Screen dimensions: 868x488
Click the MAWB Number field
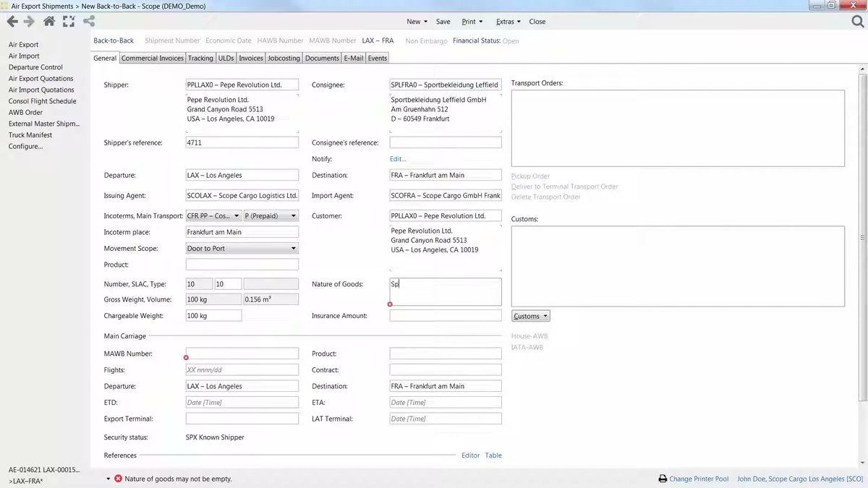(242, 354)
